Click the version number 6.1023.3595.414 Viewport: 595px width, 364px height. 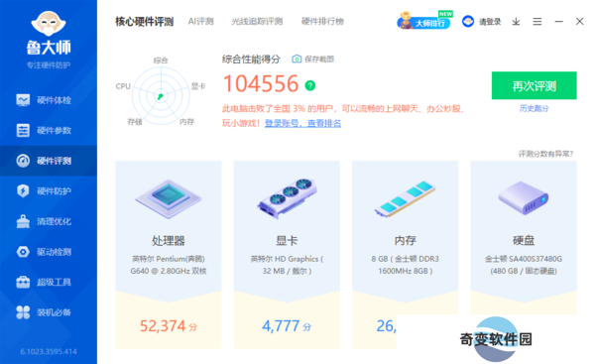[x=49, y=351]
